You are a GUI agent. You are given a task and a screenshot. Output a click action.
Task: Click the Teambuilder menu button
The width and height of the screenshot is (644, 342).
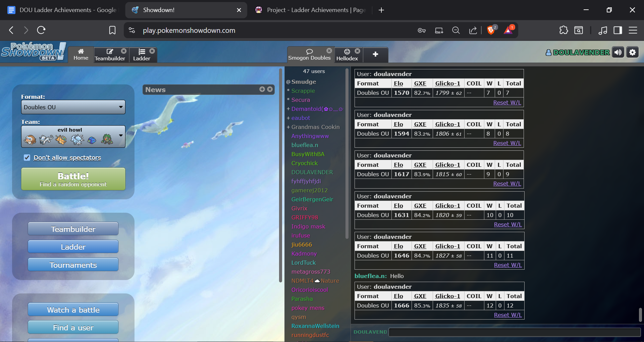[73, 229]
